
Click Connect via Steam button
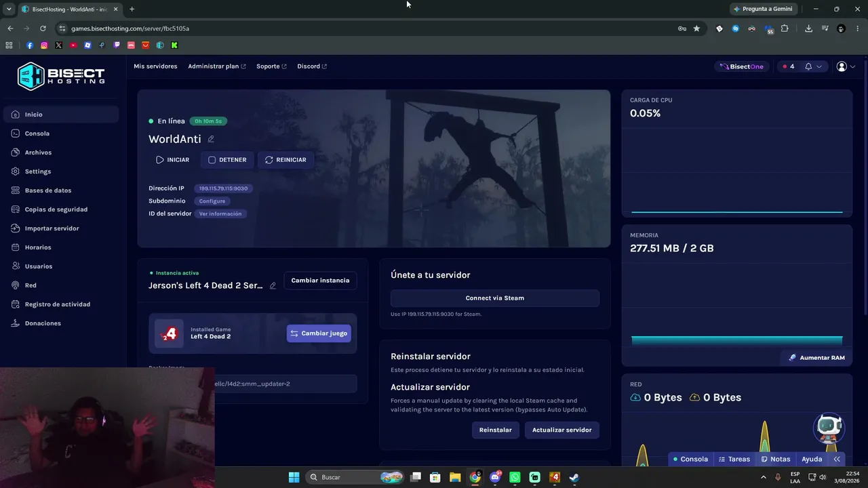(x=495, y=298)
